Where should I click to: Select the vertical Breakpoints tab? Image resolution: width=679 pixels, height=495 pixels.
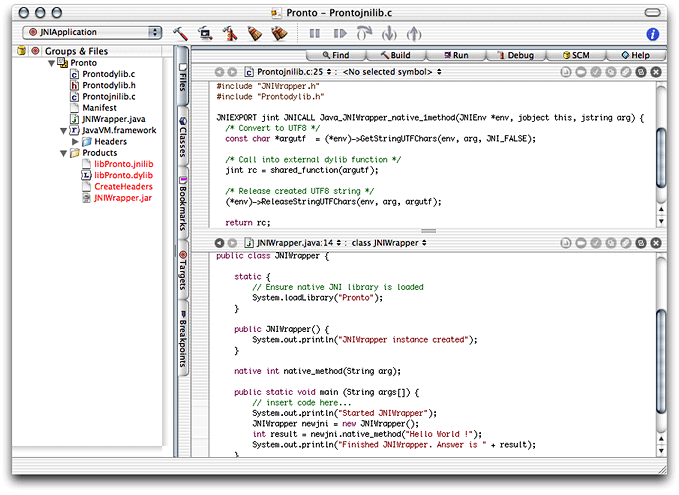coord(183,338)
